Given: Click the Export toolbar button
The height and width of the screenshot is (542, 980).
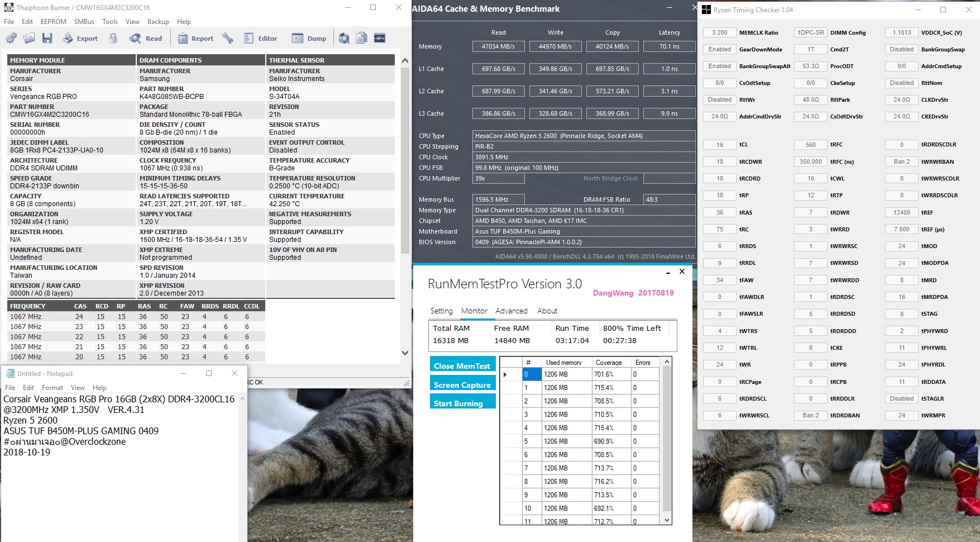Looking at the screenshot, I should coord(80,38).
